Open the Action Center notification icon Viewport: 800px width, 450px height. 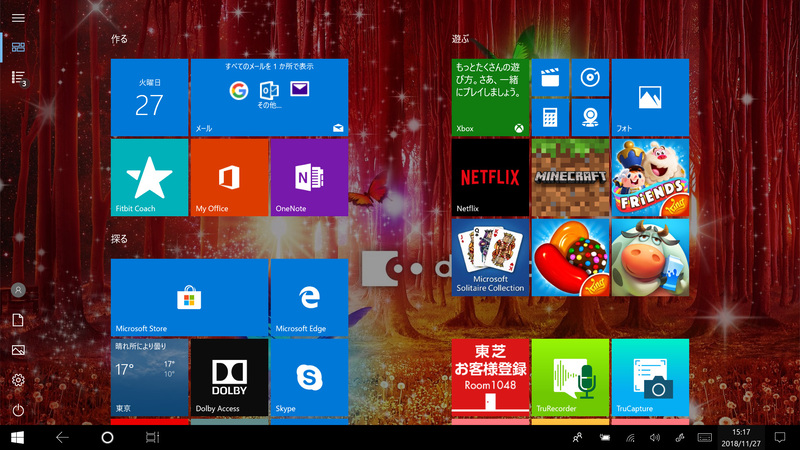pyautogui.click(x=780, y=437)
